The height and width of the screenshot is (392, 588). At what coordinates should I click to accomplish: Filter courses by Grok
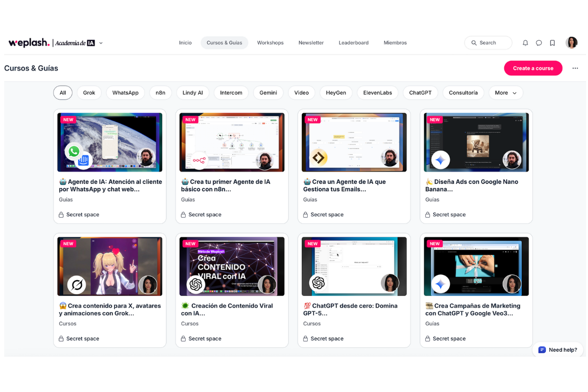(89, 93)
